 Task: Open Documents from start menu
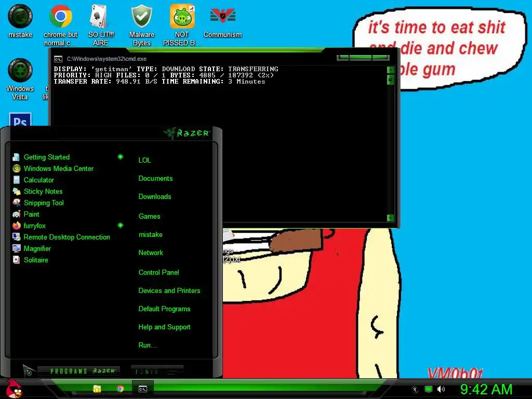tap(155, 179)
